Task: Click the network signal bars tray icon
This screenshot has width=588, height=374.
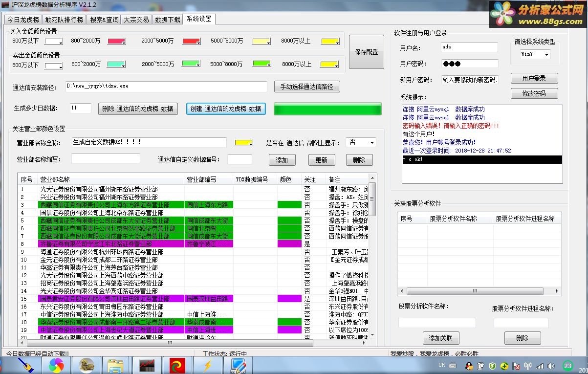Action: coord(540,365)
